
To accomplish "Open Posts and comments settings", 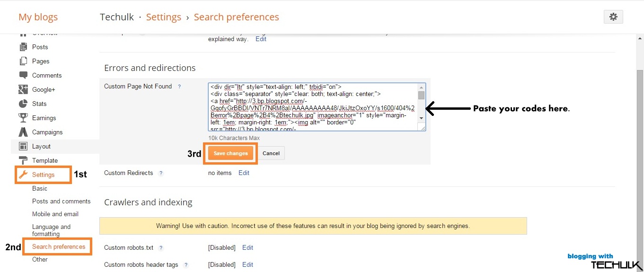I will (61, 201).
